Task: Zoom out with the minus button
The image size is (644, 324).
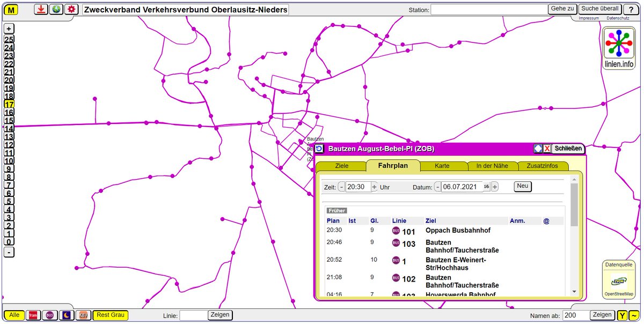Action: point(10,252)
